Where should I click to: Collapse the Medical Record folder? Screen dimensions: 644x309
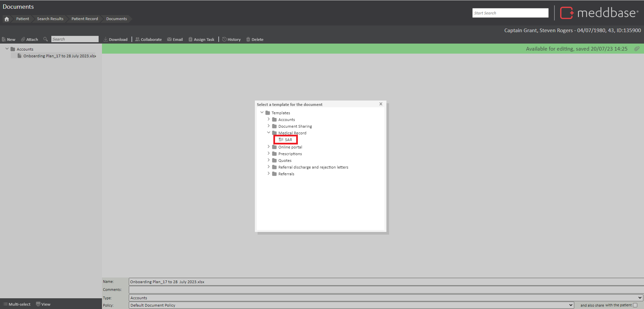point(269,133)
